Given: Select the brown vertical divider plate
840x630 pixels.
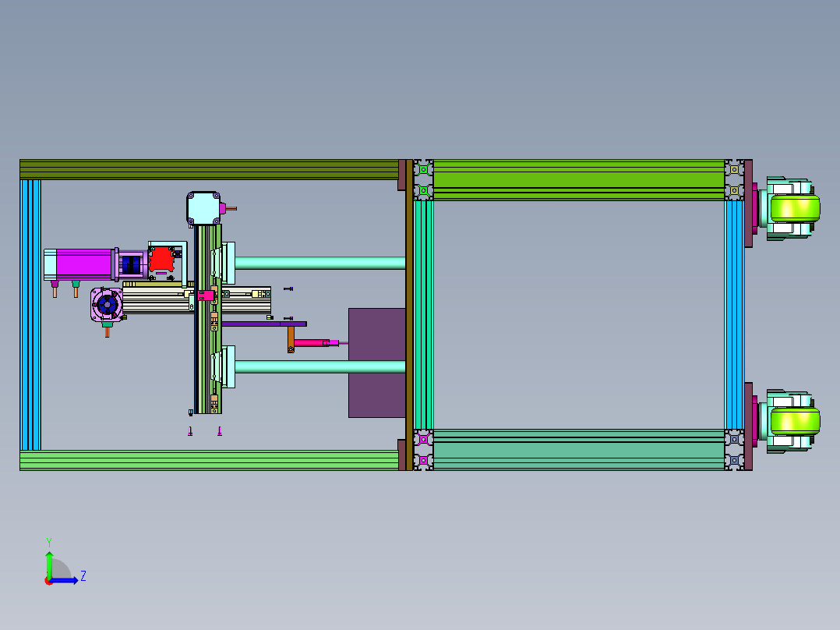Looking at the screenshot, I should (x=409, y=315).
